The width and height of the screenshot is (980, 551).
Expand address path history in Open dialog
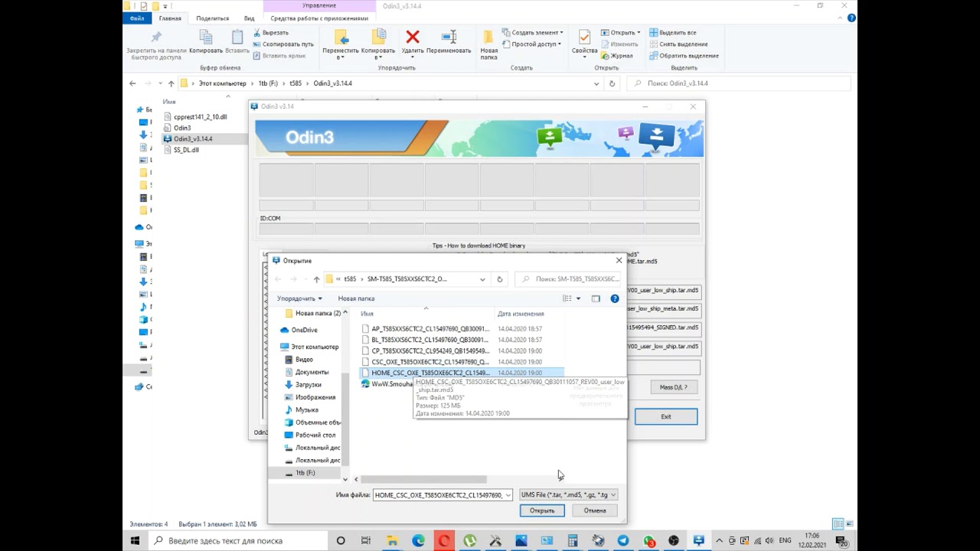482,279
